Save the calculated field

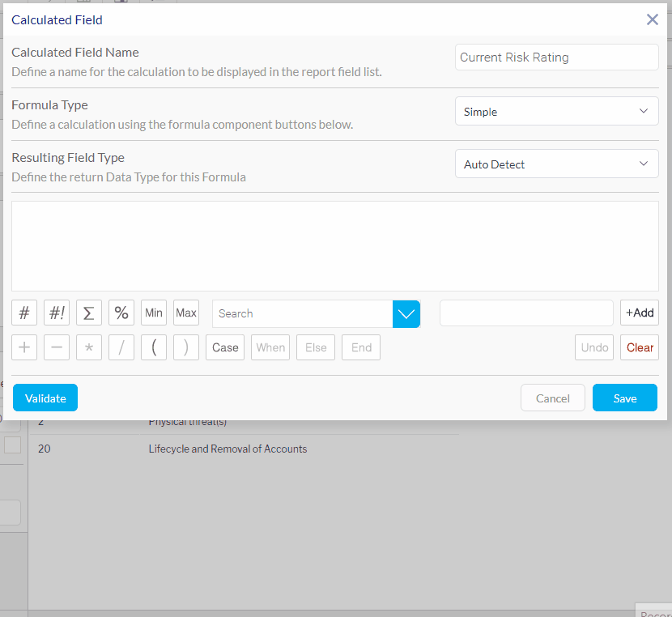624,398
